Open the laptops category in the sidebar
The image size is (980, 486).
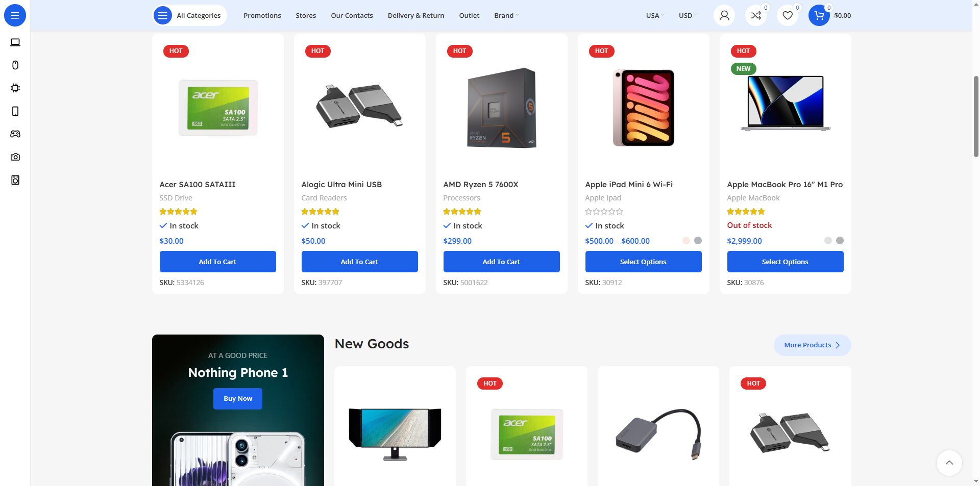click(x=15, y=42)
